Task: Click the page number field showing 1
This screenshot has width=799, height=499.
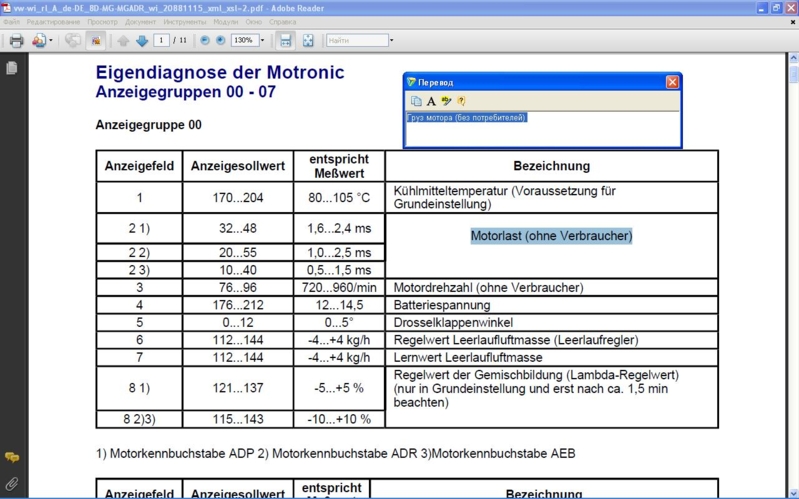Action: [x=162, y=40]
